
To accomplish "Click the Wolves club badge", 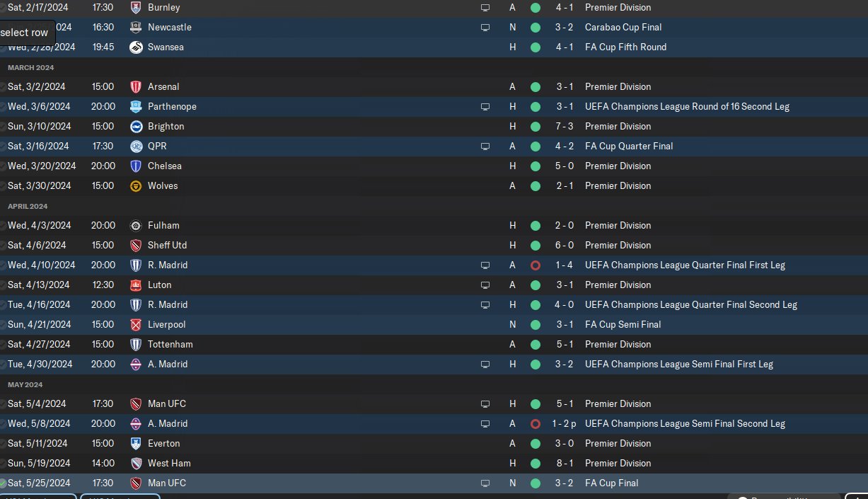I will pos(136,186).
